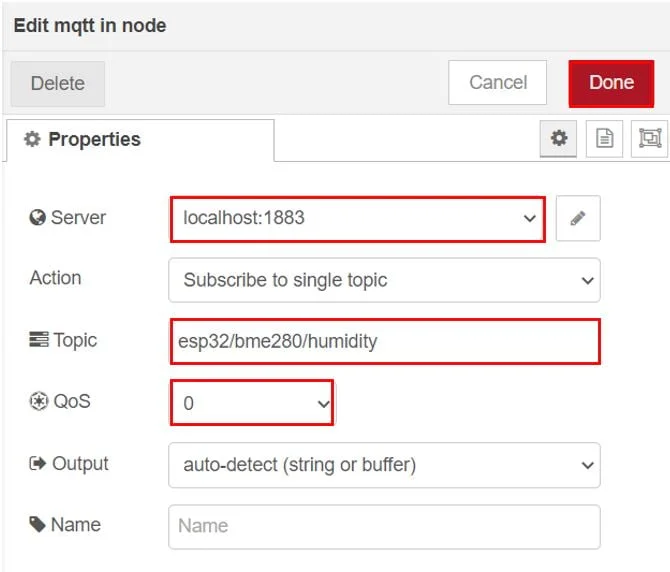
Task: Open the node appearance settings icon
Action: point(649,138)
